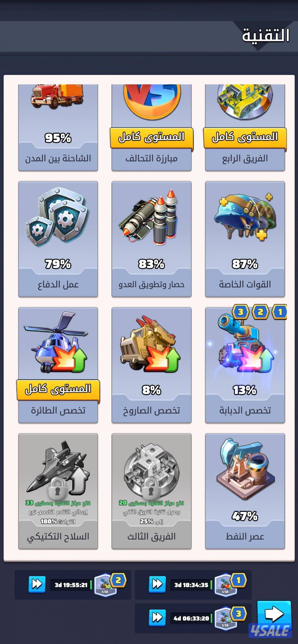Tap research queue 1 tank badge
The width and height of the screenshot is (298, 644).
226,585
